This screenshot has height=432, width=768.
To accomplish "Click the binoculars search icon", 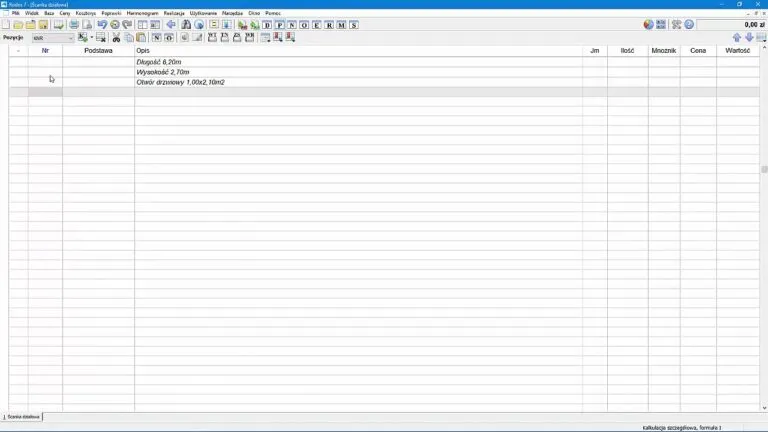I will (x=186, y=24).
